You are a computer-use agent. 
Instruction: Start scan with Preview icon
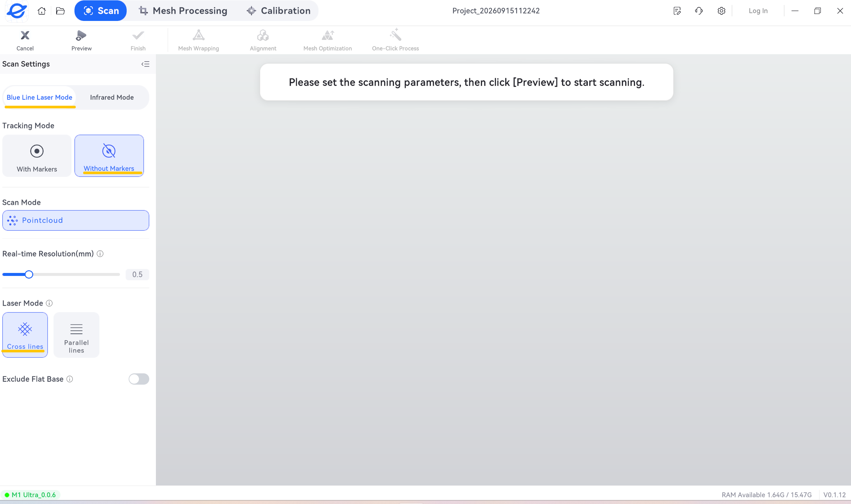pos(81,35)
